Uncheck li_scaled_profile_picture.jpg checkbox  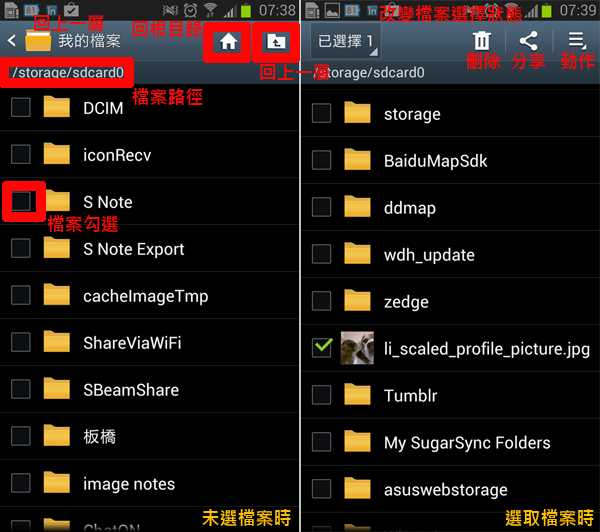coord(322,348)
